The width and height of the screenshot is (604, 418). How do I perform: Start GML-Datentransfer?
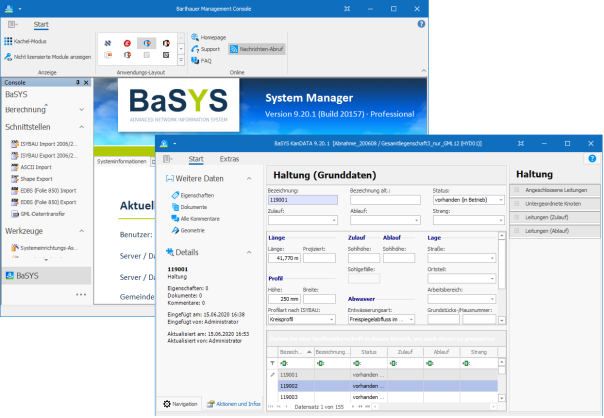click(38, 214)
